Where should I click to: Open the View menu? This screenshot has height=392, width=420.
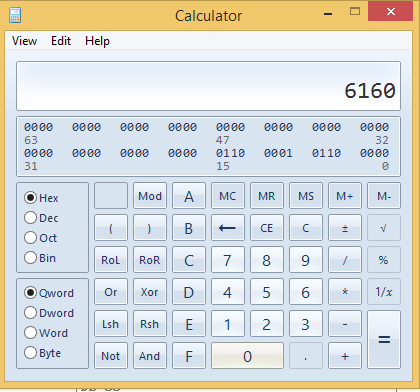pos(24,41)
